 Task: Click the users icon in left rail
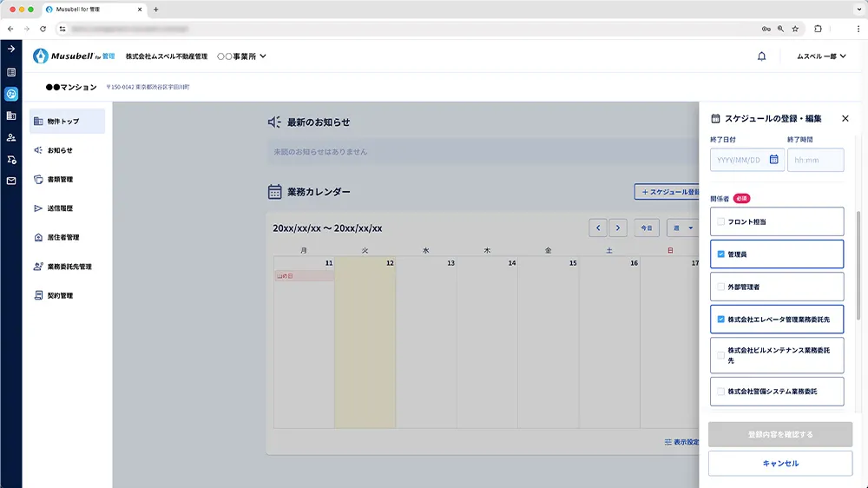pyautogui.click(x=11, y=137)
